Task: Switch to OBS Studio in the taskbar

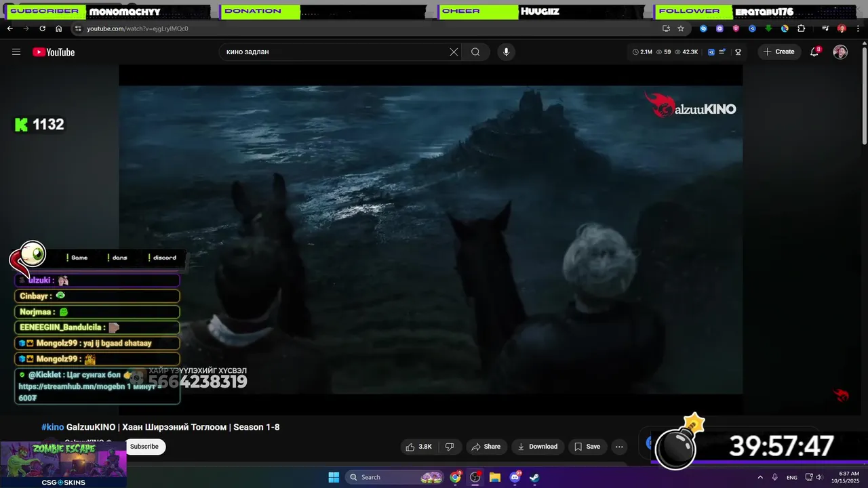Action: 475,477
